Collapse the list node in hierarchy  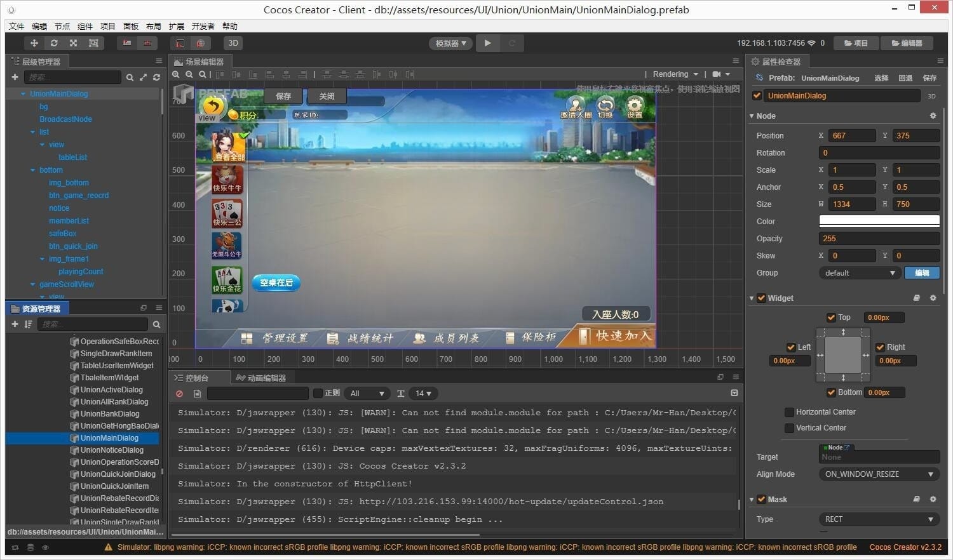coord(33,132)
